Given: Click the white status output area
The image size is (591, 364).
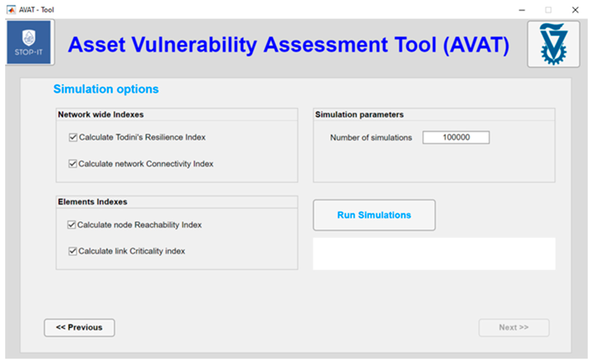Looking at the screenshot, I should (434, 254).
